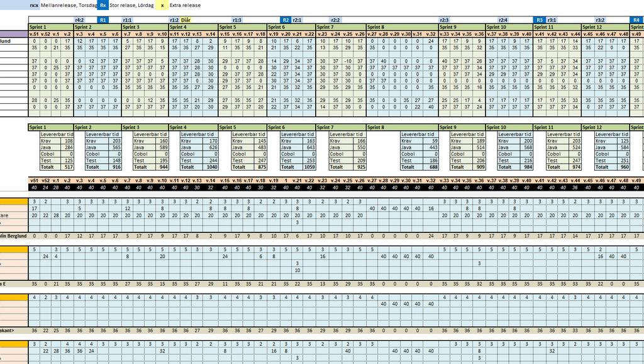Viewport: 644px width, 364px height.
Task: Select the 'alin Berglund' summary row label
Action: 13,236
